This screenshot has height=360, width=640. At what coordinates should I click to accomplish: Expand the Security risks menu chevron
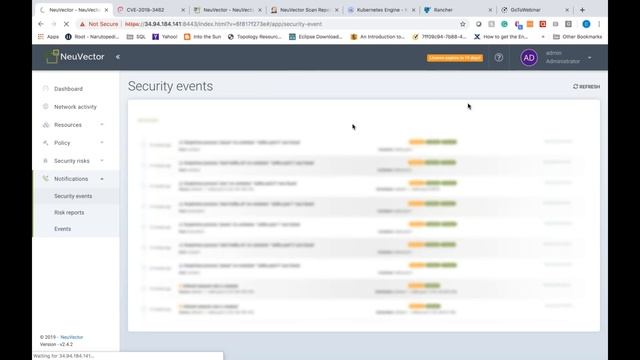click(x=102, y=160)
